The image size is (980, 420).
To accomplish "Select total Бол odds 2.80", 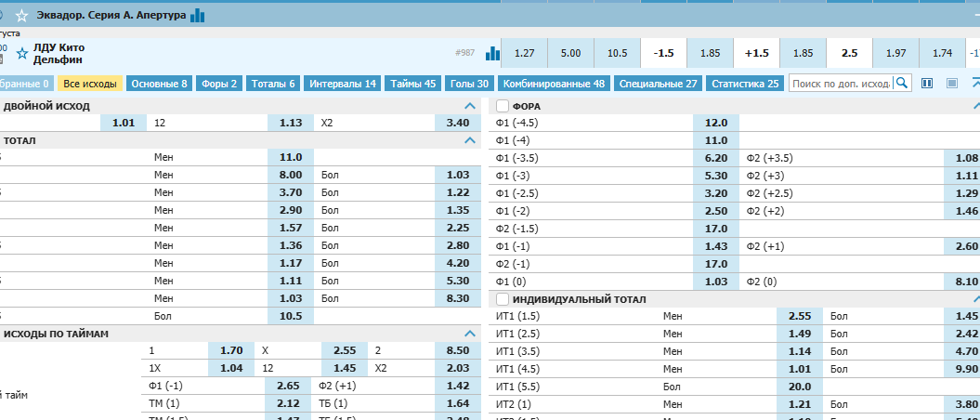I will pos(458,245).
